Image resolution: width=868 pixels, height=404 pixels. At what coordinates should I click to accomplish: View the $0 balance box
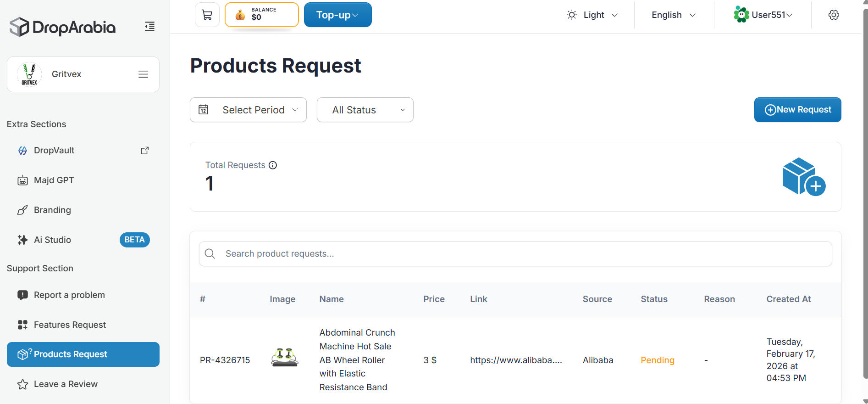262,15
